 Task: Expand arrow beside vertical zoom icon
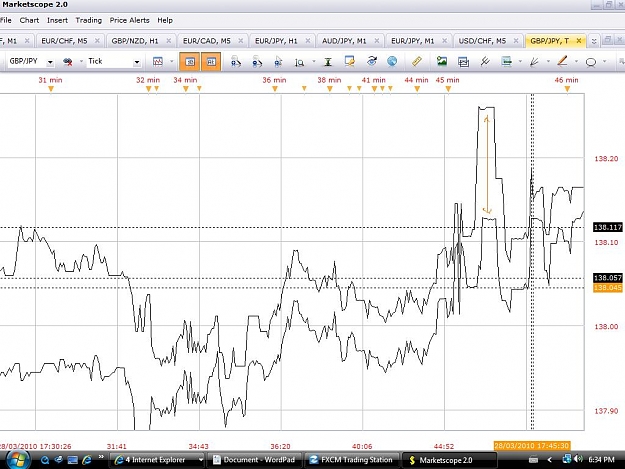tap(314, 61)
